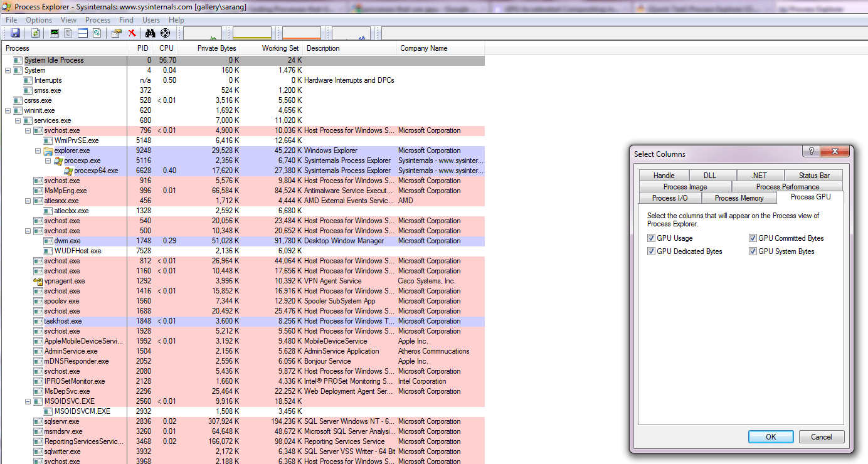Image resolution: width=868 pixels, height=464 pixels.
Task: Switch to the Process Image tab
Action: tap(685, 187)
